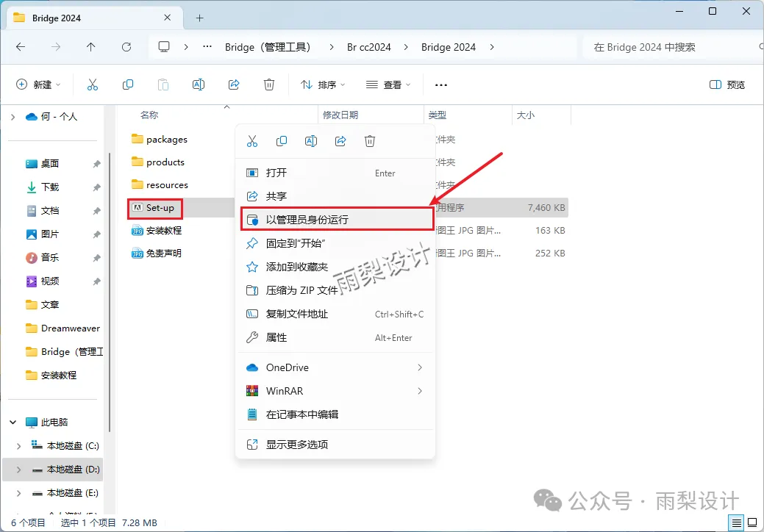Click the Cut icon in the context menu

[x=252, y=141]
